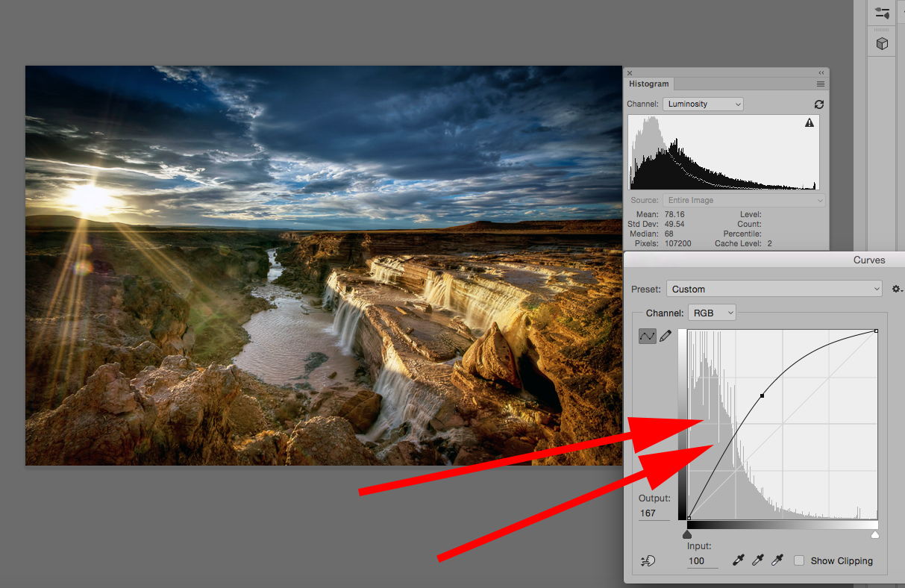The height and width of the screenshot is (588, 905).
Task: Click the Curves dialog title bar
Action: point(764,260)
